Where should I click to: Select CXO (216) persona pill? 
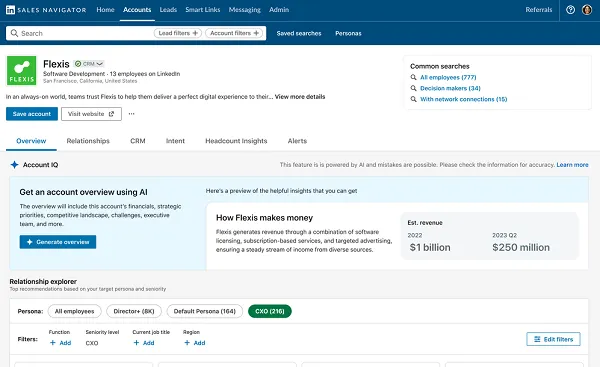coord(270,311)
